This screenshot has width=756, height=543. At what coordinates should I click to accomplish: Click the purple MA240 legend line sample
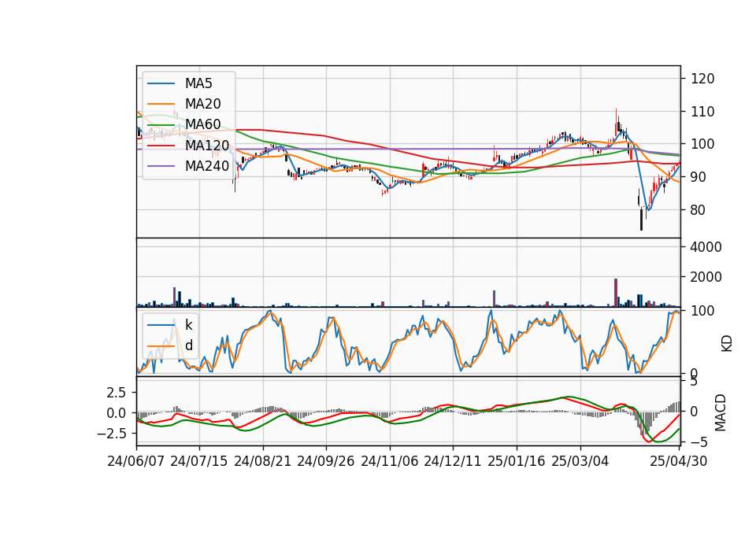pos(161,166)
